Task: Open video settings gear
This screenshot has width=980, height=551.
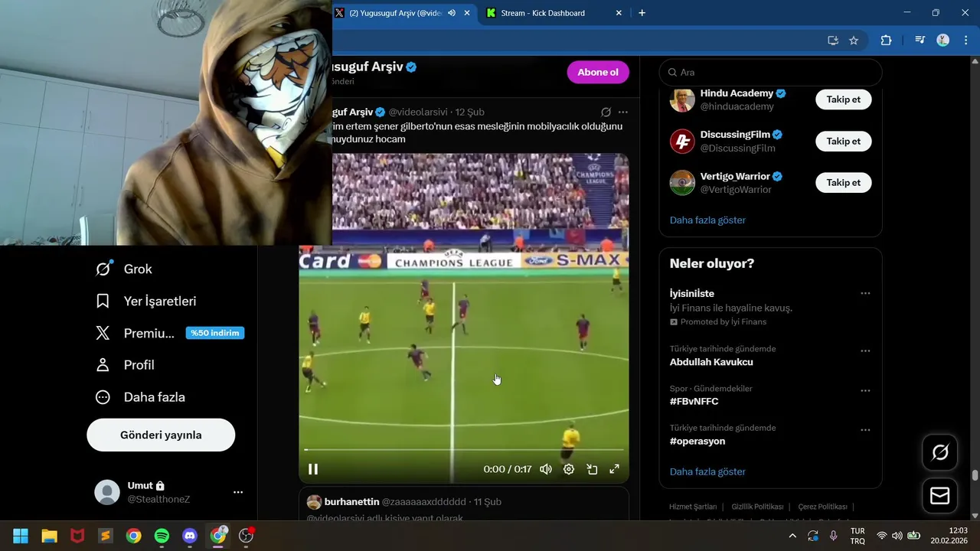Action: [x=569, y=469]
